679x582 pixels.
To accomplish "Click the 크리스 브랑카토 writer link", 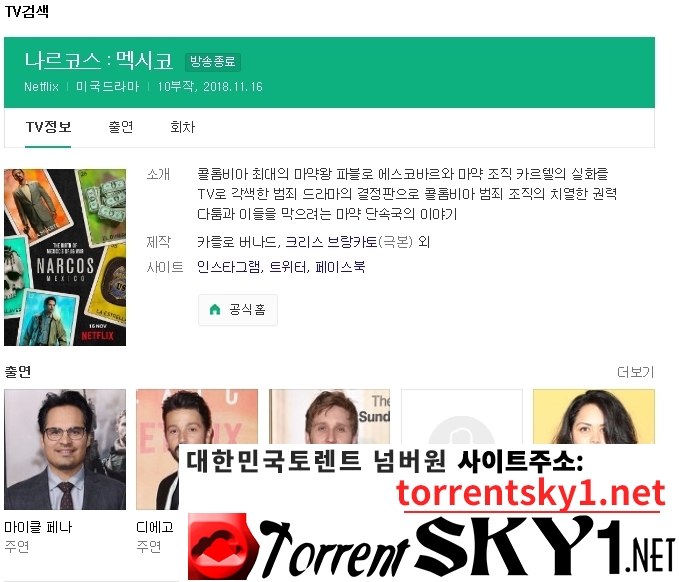I will (331, 242).
